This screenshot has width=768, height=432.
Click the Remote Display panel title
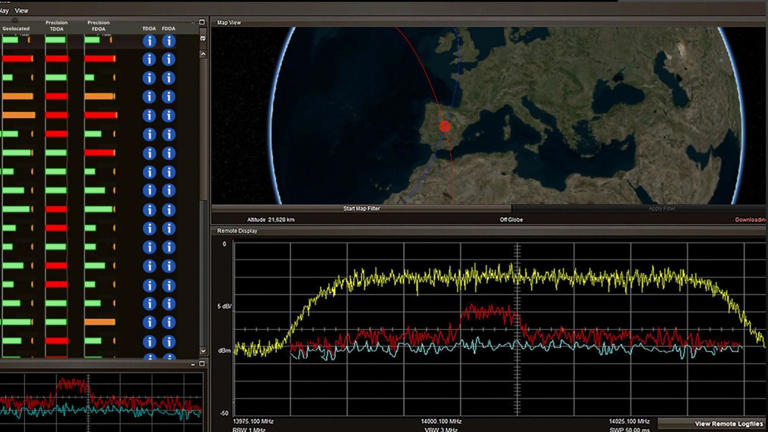pos(238,231)
